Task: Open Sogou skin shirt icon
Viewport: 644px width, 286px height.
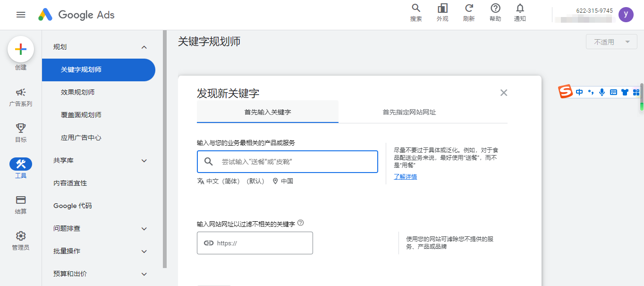Action: point(625,92)
